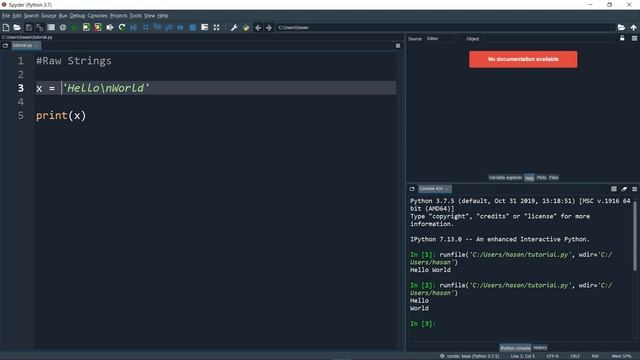Open the Projects menu

pos(118,16)
